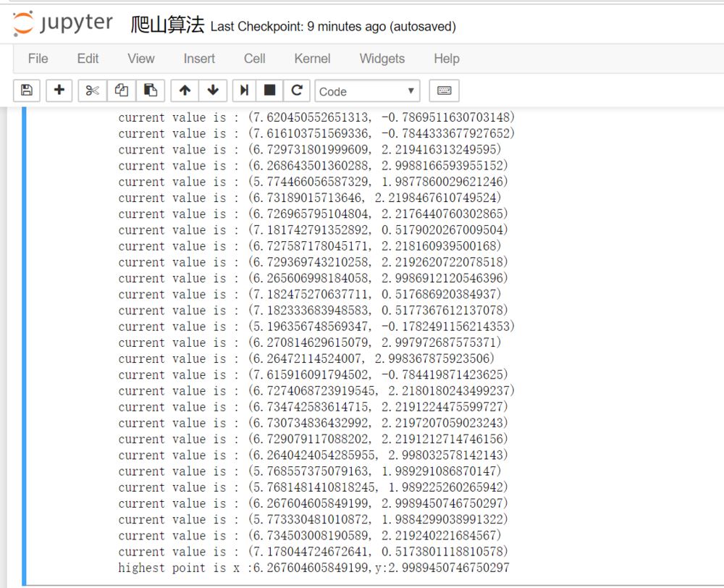The height and width of the screenshot is (588, 724).
Task: Click output line with 6.270814629615079
Action: pos(309,343)
